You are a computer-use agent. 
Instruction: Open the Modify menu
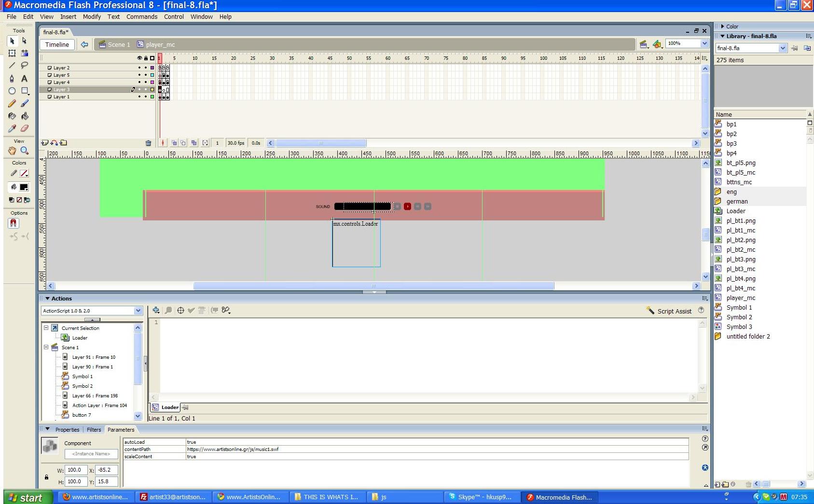click(x=92, y=16)
